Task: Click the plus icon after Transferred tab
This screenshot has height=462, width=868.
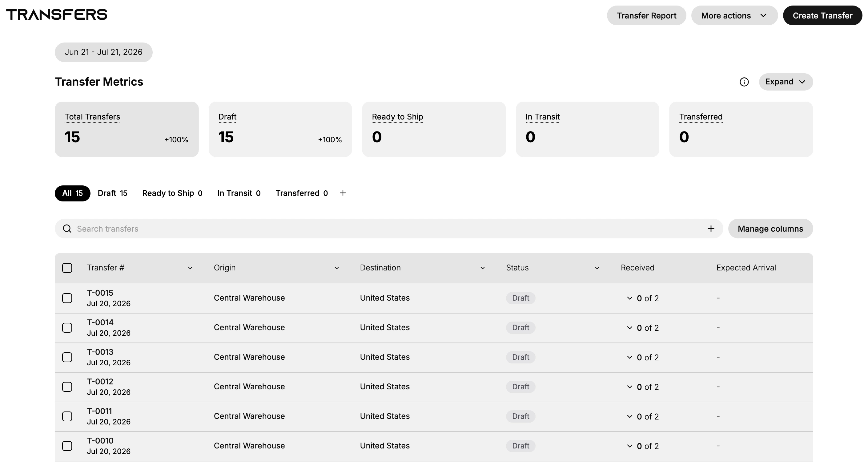Action: pyautogui.click(x=343, y=193)
